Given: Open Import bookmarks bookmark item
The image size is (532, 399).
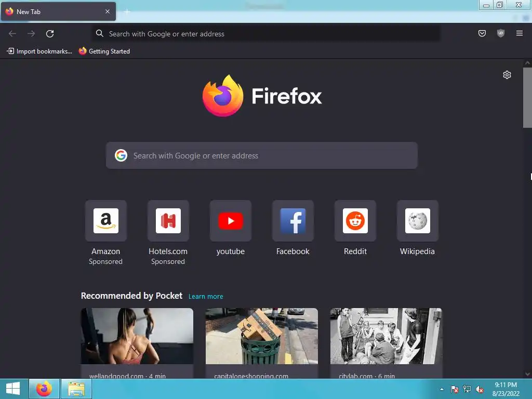Looking at the screenshot, I should 39,51.
